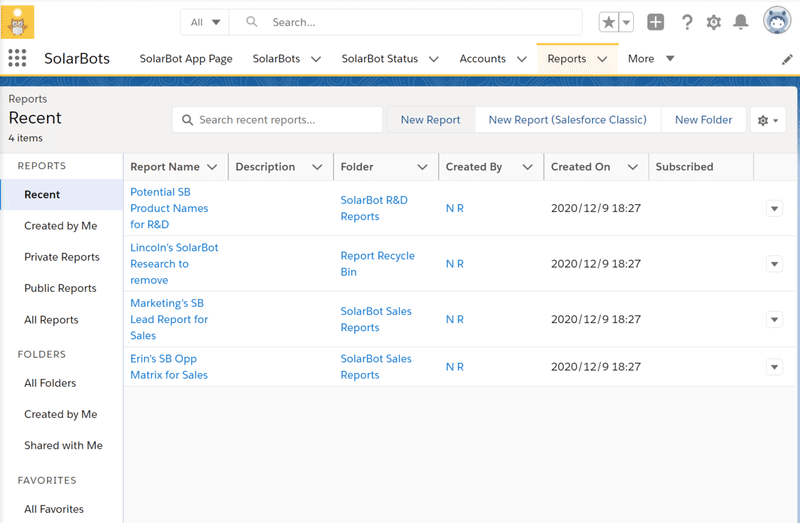Open the setup gear icon
The image size is (800, 523).
click(713, 22)
